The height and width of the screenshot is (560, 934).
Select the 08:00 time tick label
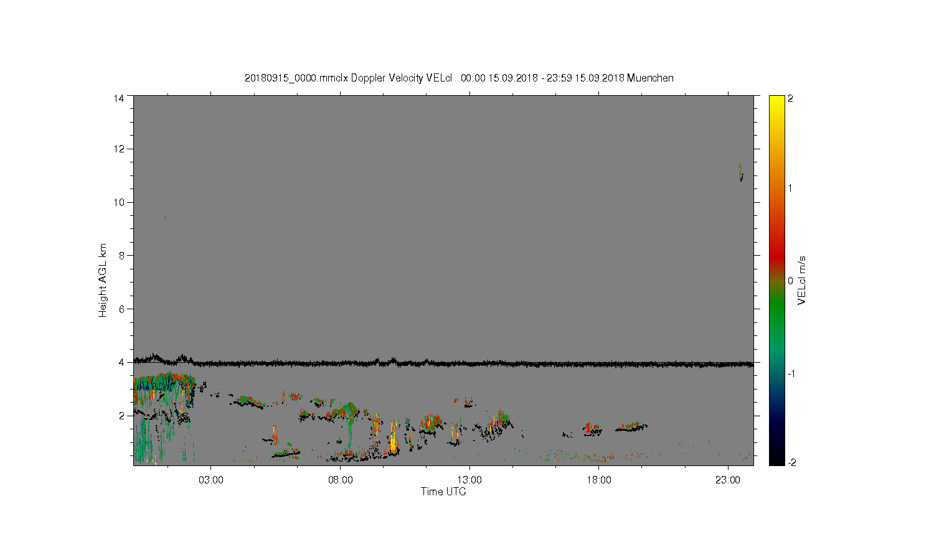(x=341, y=480)
